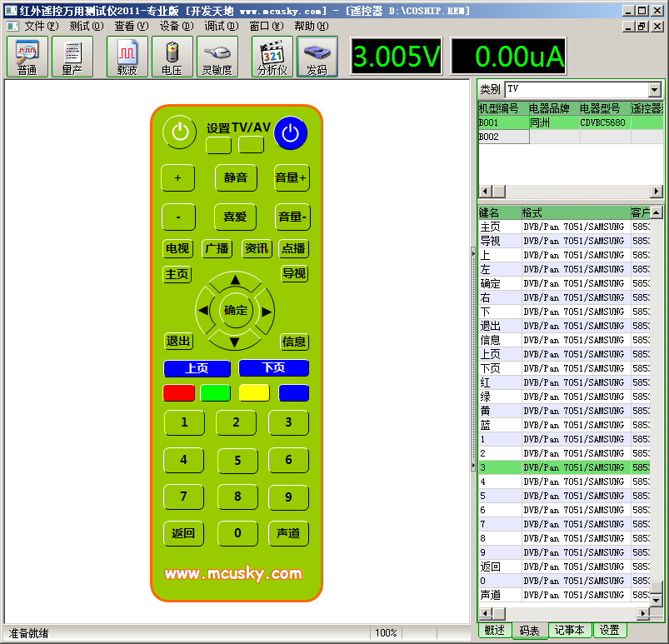Image resolution: width=669 pixels, height=644 pixels.
Task: Switch to the 设置 tab
Action: 609,631
